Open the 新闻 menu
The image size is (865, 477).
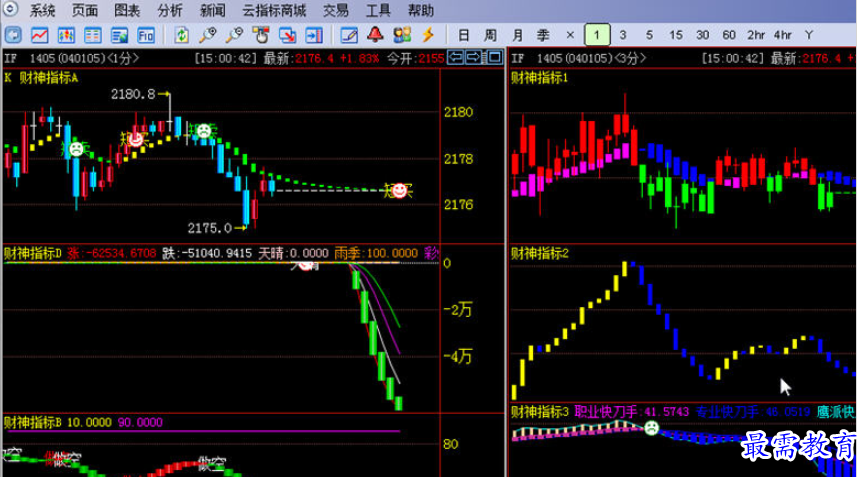coord(212,10)
